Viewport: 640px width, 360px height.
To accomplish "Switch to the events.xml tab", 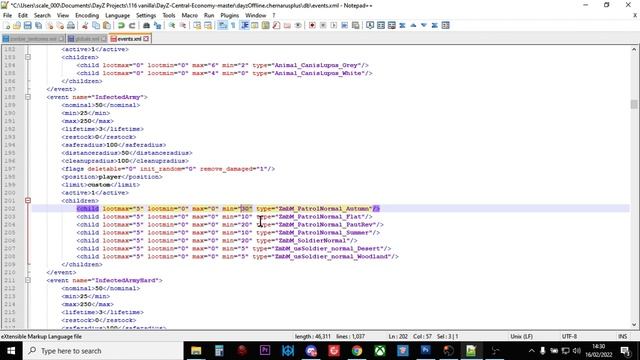I will pos(129,38).
